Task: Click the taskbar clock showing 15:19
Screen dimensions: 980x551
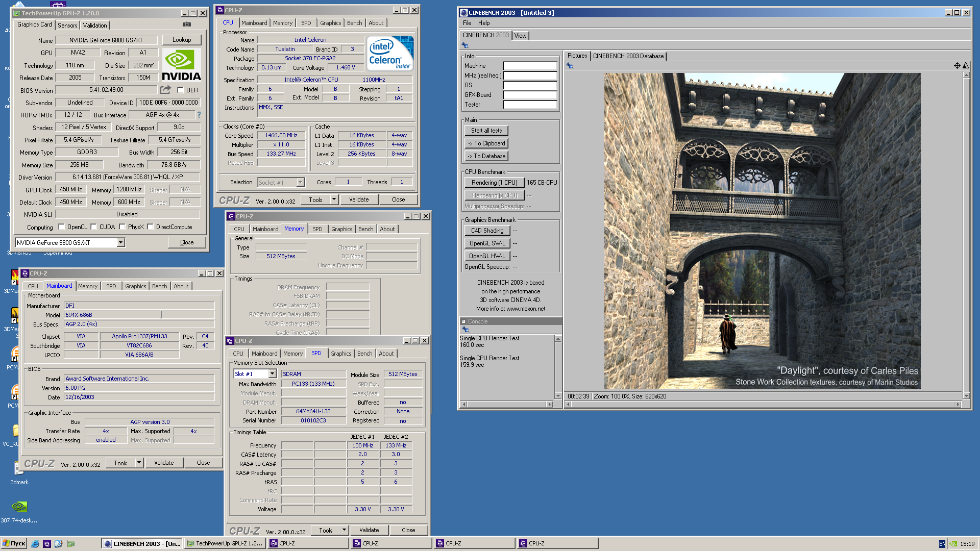Action: pos(967,544)
